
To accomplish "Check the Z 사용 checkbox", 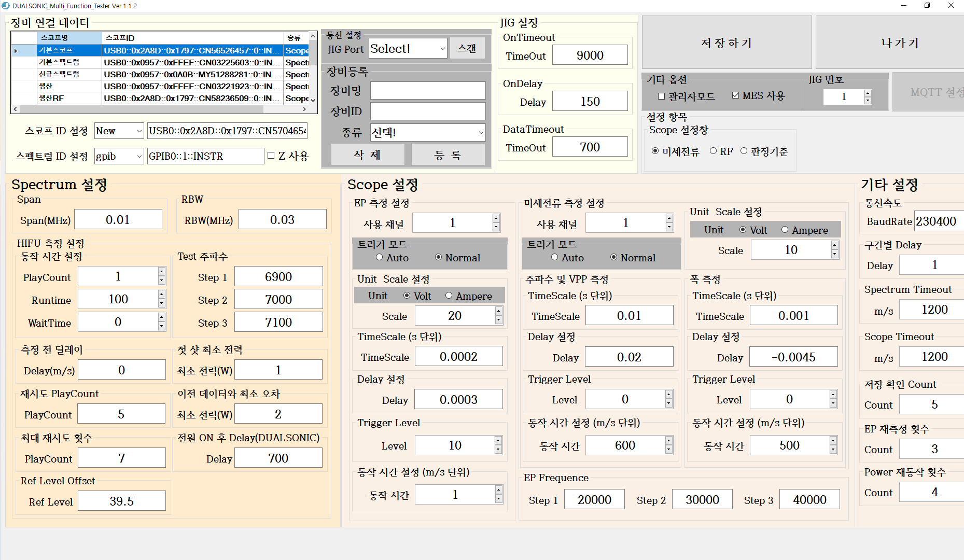I will click(x=271, y=156).
